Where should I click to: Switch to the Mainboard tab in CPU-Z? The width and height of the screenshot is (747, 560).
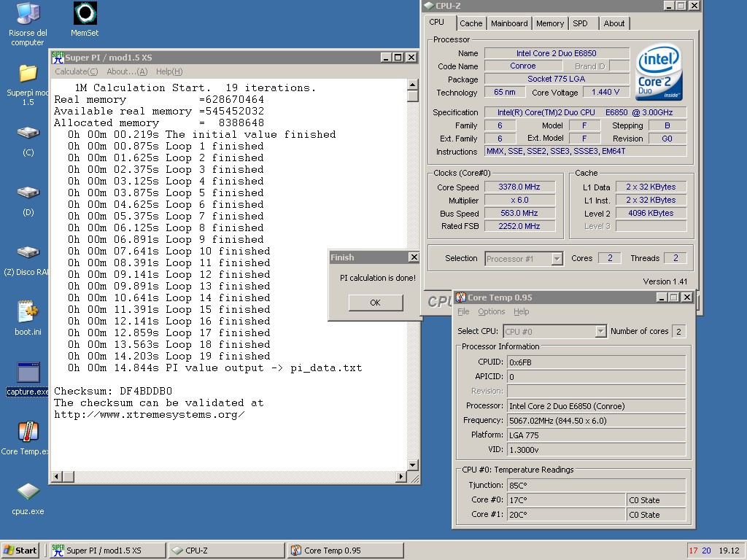[x=509, y=23]
